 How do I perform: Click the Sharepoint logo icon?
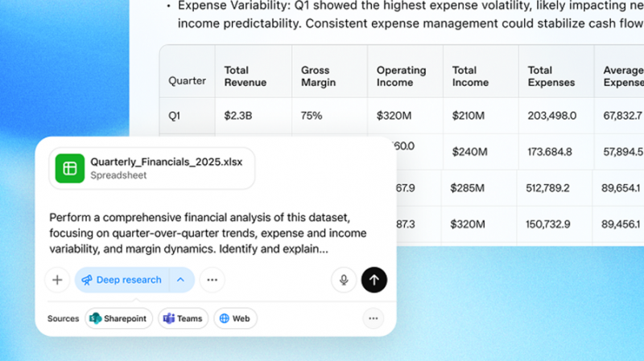(96, 318)
